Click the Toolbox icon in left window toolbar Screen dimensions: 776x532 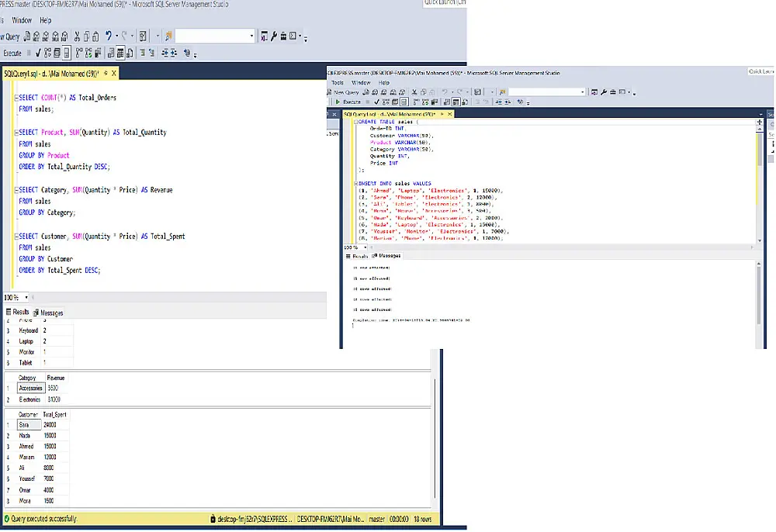[283, 36]
